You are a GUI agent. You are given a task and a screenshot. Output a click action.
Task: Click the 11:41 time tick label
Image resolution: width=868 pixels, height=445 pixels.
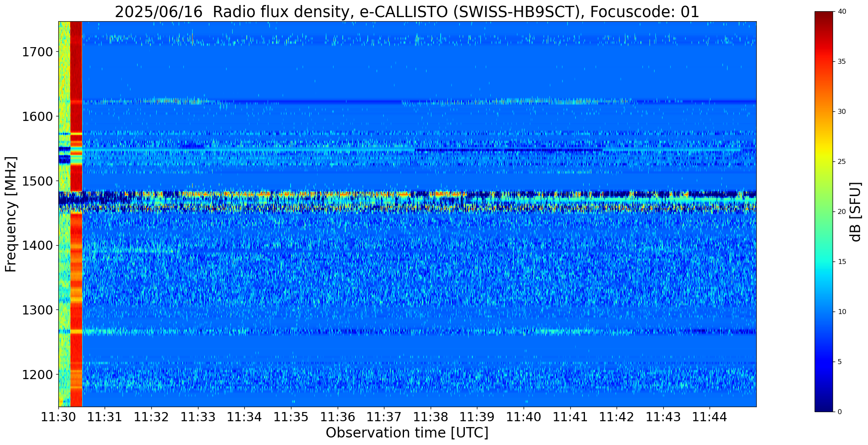click(570, 417)
